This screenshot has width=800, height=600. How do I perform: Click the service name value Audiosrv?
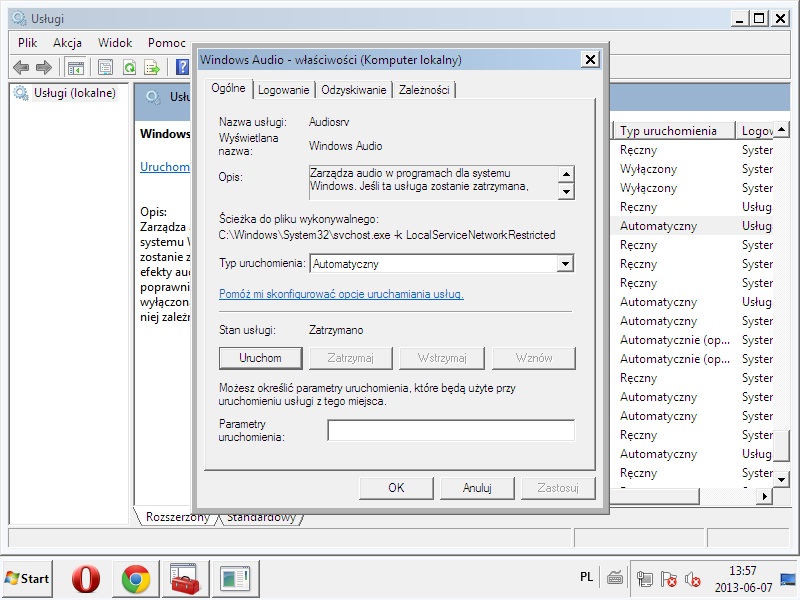coord(329,122)
